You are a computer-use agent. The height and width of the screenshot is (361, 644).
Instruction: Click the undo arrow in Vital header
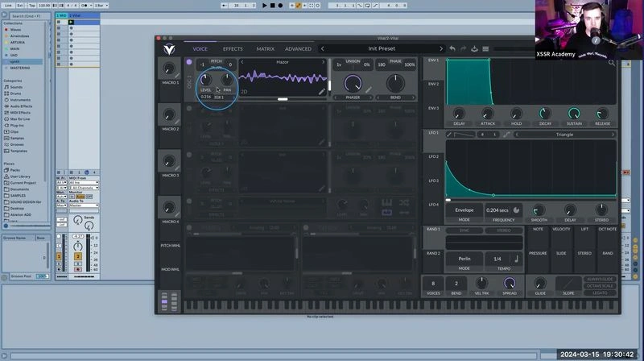pos(452,48)
